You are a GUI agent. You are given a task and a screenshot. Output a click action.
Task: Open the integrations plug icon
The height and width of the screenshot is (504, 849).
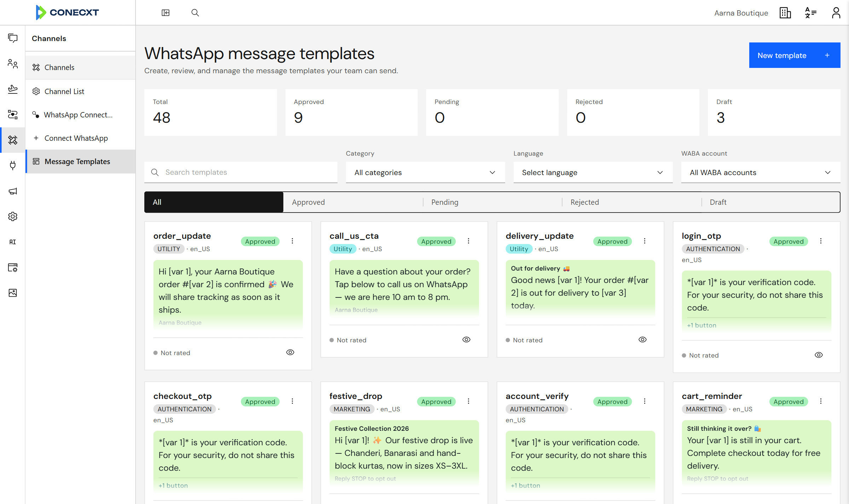[13, 166]
